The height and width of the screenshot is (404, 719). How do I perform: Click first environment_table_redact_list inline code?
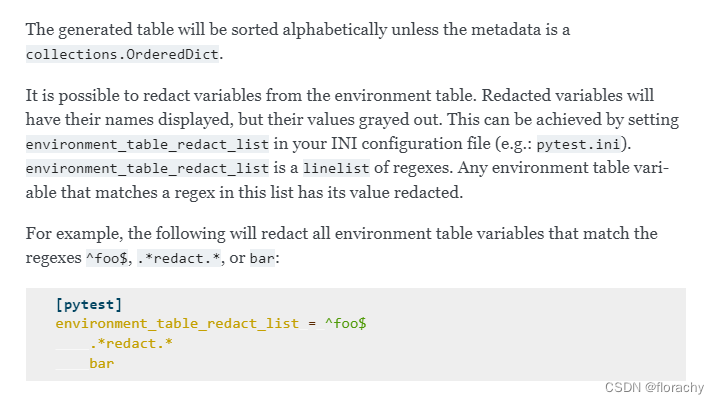[x=147, y=144]
